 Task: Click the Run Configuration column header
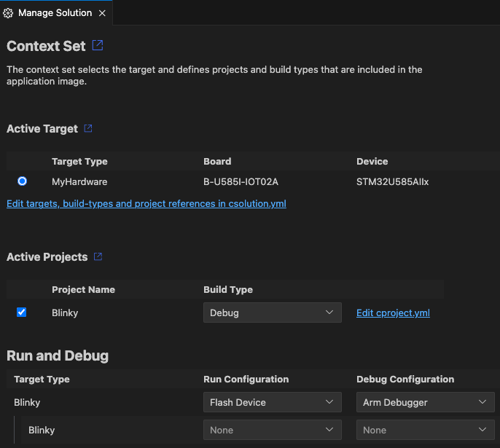(x=246, y=379)
